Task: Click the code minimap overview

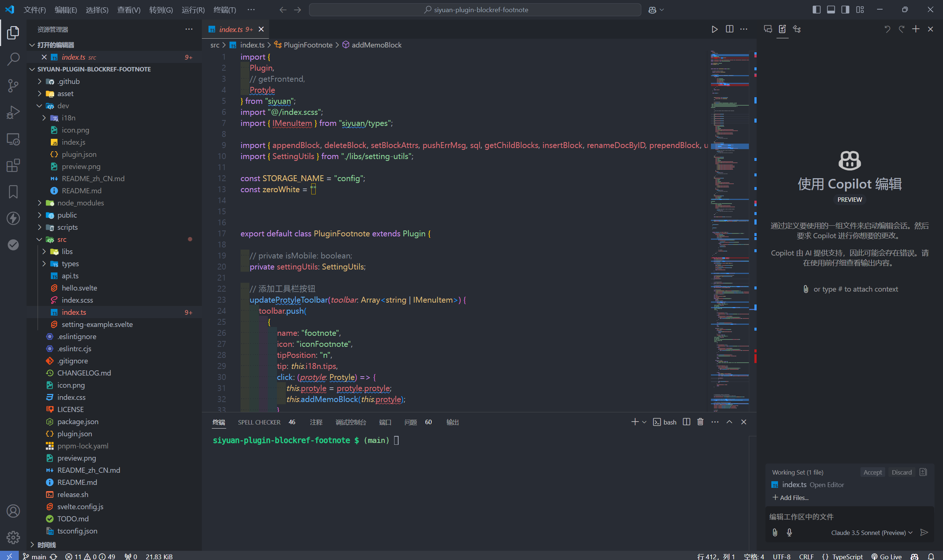Action: (x=729, y=226)
